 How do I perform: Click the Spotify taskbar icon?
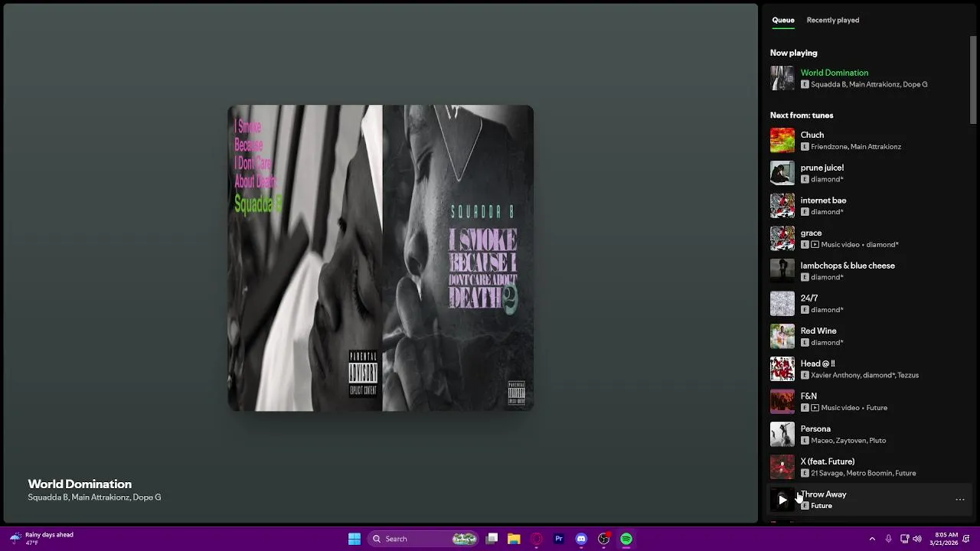tap(626, 539)
